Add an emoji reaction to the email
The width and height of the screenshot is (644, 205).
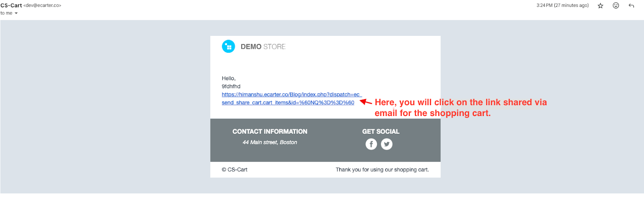(x=616, y=6)
